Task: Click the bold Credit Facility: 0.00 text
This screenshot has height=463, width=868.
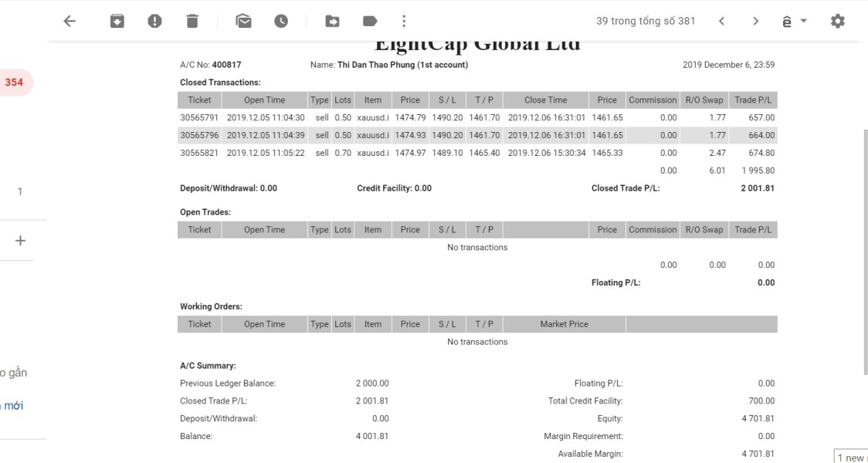Action: [394, 188]
